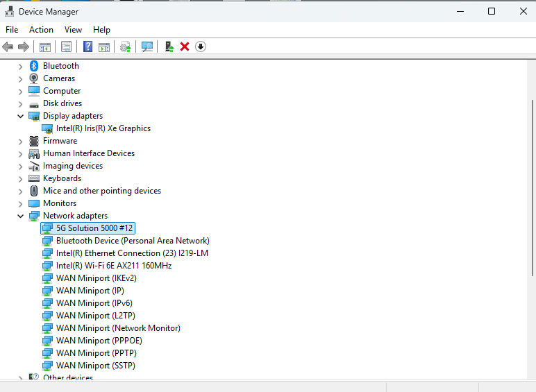
Task: Select Intel(R) Wi-Fi 6E AX211 160MHz adapter
Action: click(x=114, y=266)
